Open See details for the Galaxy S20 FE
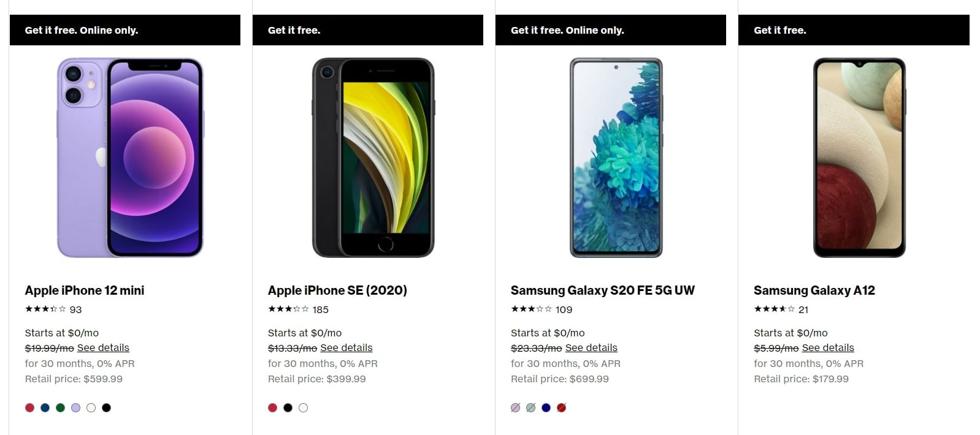 pyautogui.click(x=591, y=347)
